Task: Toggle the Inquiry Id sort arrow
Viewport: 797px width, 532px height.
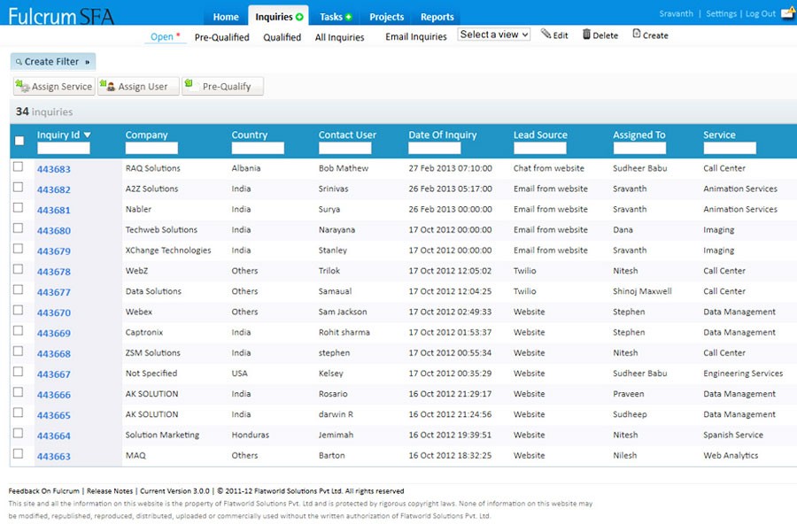Action: (87, 135)
